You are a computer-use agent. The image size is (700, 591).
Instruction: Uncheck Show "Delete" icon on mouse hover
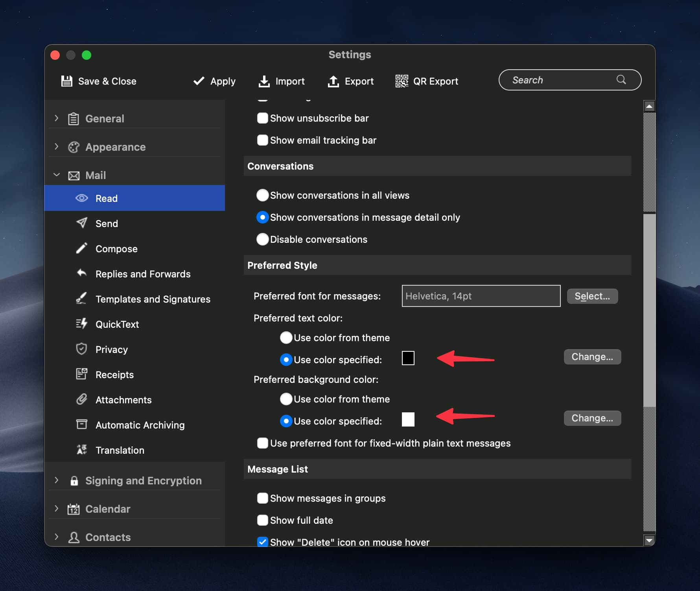point(262,542)
